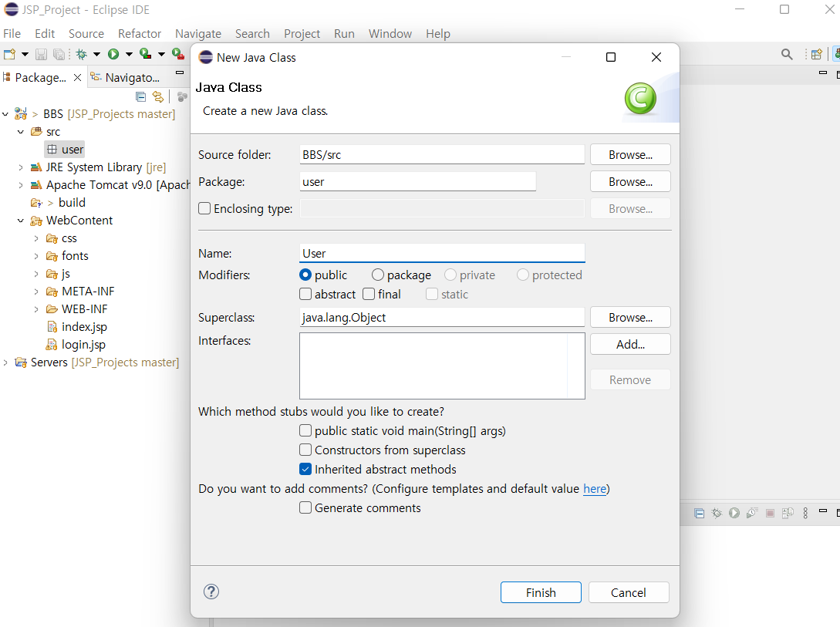The height and width of the screenshot is (627, 840).
Task: Expand Apache Tomcat v9.0 library node
Action: 21,185
